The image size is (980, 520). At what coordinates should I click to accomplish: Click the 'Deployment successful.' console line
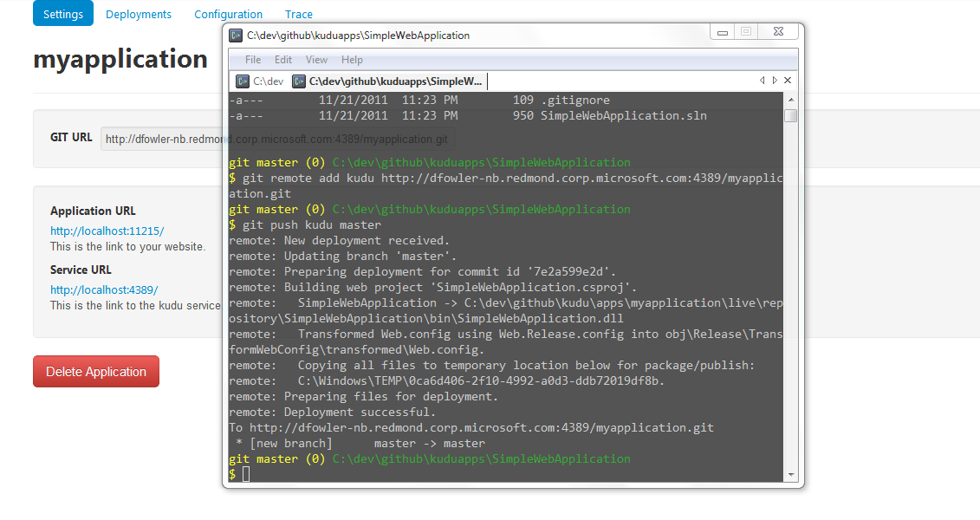pyautogui.click(x=333, y=413)
